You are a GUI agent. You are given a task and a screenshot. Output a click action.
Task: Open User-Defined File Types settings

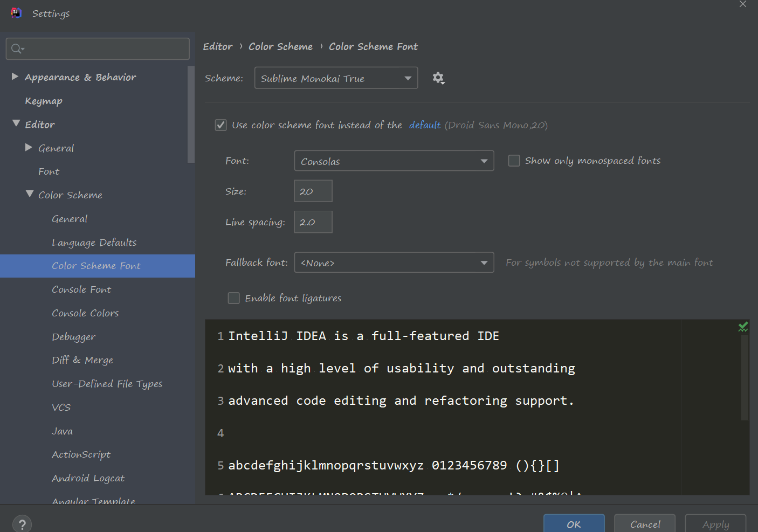pos(107,384)
